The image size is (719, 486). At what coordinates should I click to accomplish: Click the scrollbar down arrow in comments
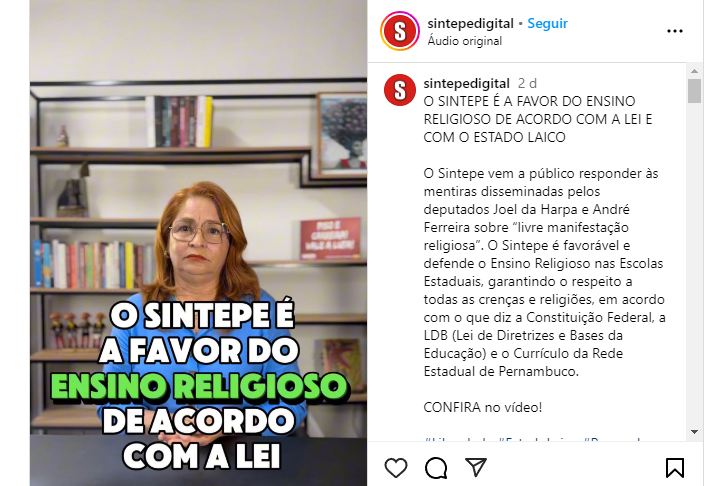tap(694, 432)
